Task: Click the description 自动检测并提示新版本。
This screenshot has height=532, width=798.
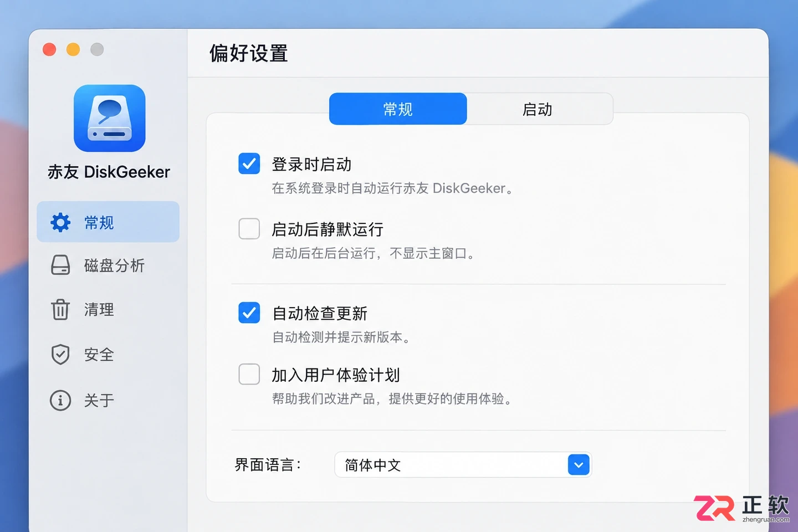Action: click(x=341, y=337)
